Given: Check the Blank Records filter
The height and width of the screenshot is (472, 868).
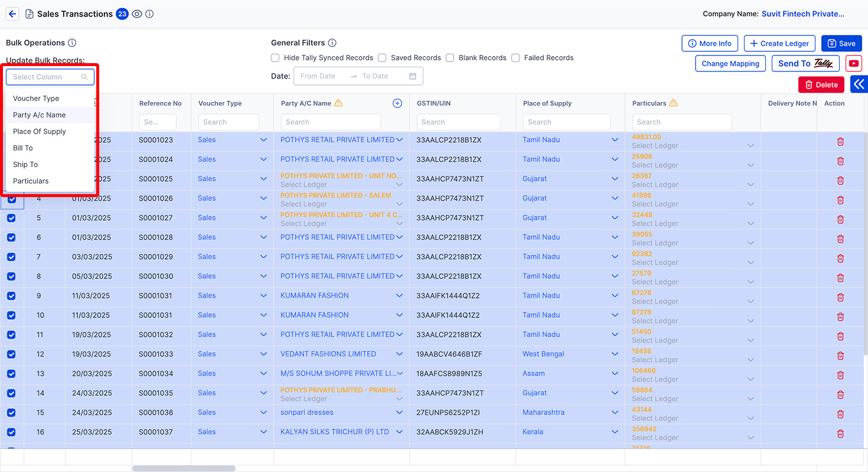Looking at the screenshot, I should 450,58.
